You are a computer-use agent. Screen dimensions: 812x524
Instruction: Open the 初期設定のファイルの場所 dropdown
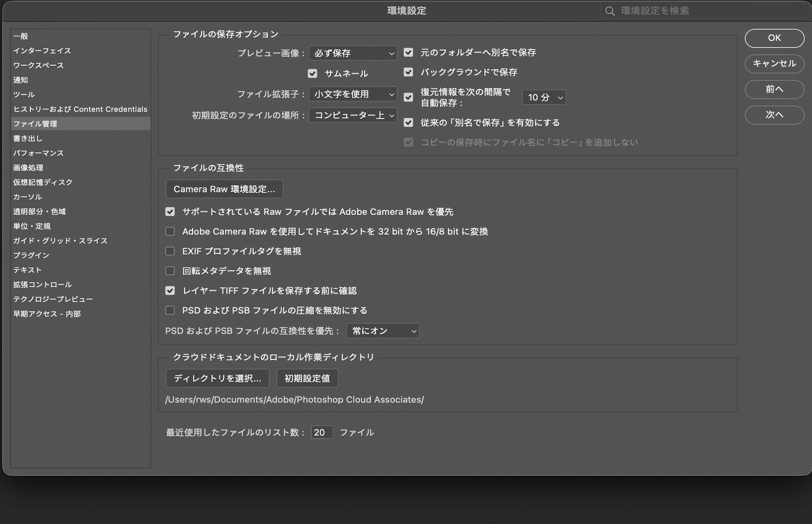point(353,115)
